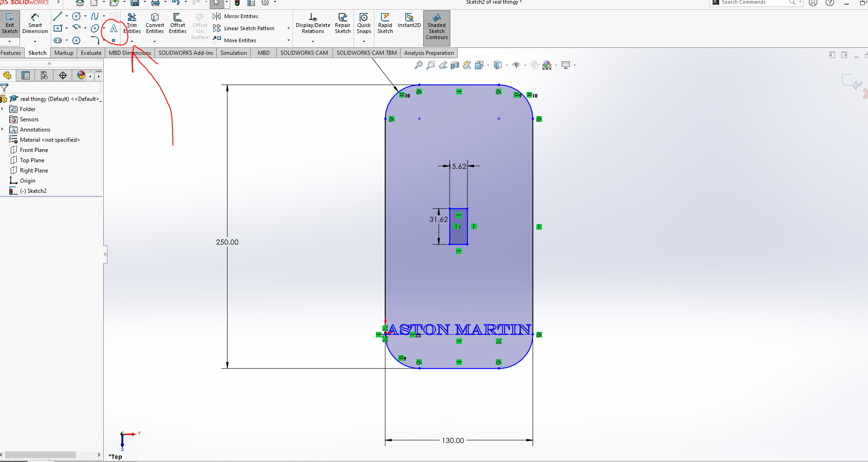Switch to SOLIDWORKS Add-Ins tab
This screenshot has height=462, width=868.
(x=186, y=53)
